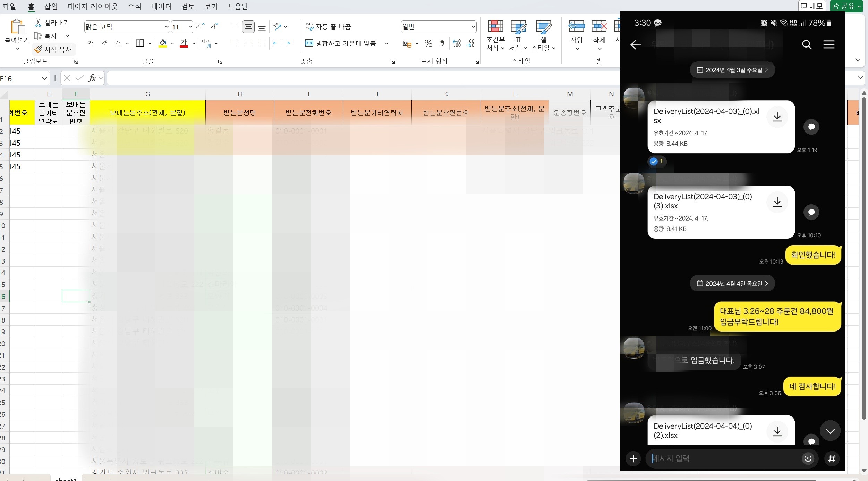Toggle middle vertical alignment
Screen dimensions: 868x481
click(x=248, y=27)
